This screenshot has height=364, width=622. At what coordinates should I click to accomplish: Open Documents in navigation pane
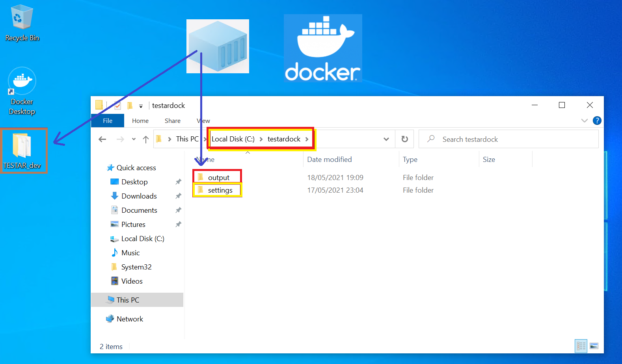pos(139,210)
